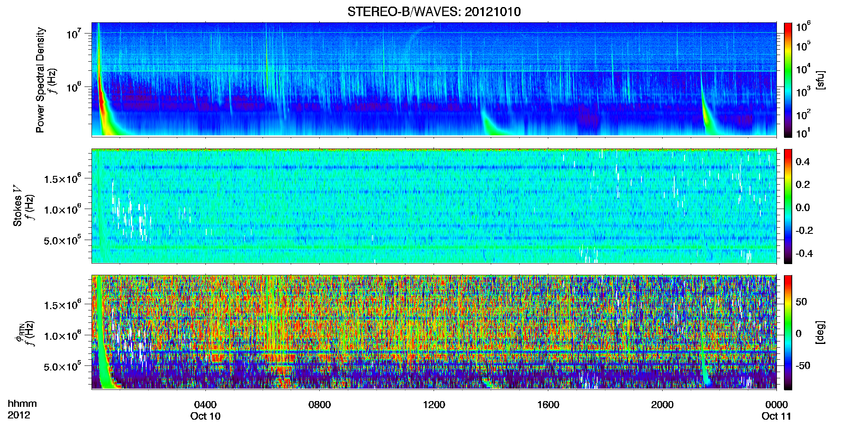Click the 0.0 label on Stokes colorbar
This screenshot has width=868, height=447.
pos(803,207)
